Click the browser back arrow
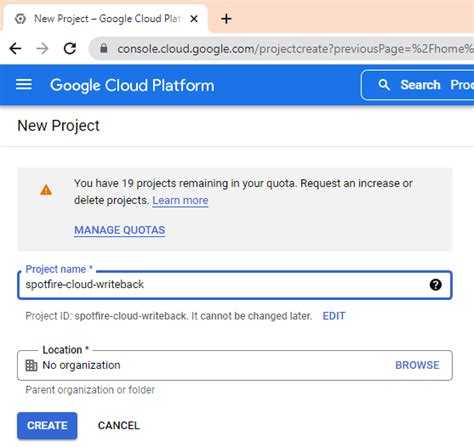The image size is (474, 447). [15, 49]
